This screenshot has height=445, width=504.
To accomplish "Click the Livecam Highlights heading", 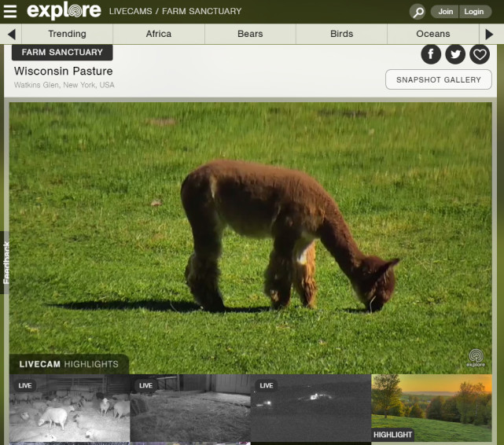I will (68, 364).
